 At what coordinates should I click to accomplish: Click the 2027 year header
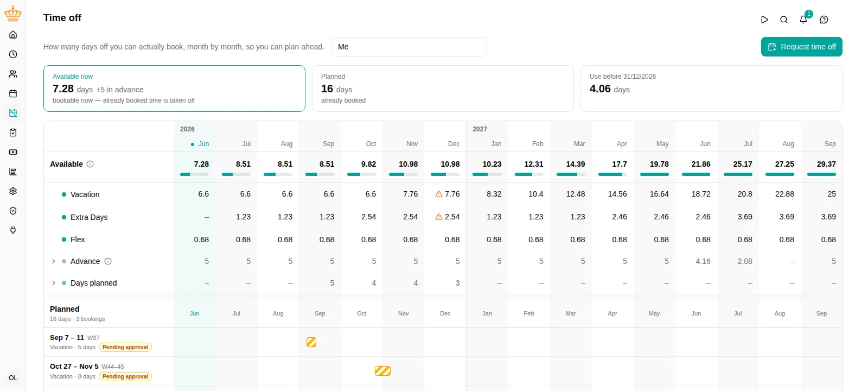(x=480, y=129)
